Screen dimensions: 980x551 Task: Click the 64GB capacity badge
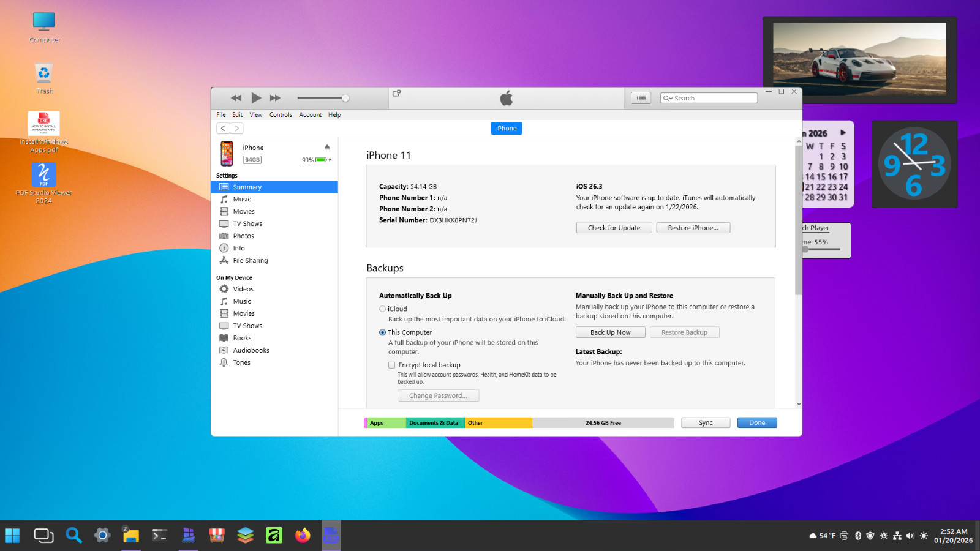coord(252,160)
